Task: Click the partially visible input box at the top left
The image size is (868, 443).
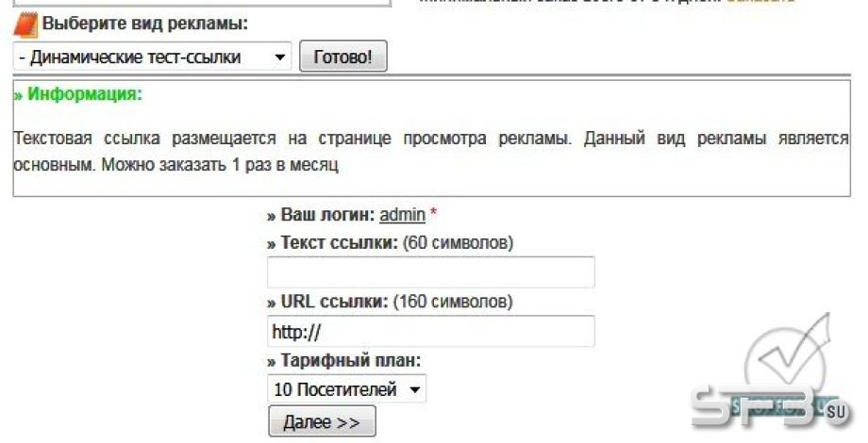Action: pos(202,4)
